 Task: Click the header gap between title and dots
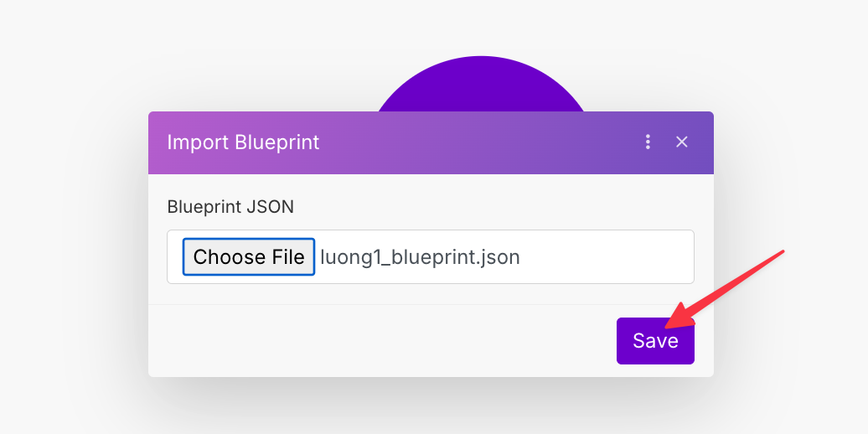pyautogui.click(x=478, y=142)
